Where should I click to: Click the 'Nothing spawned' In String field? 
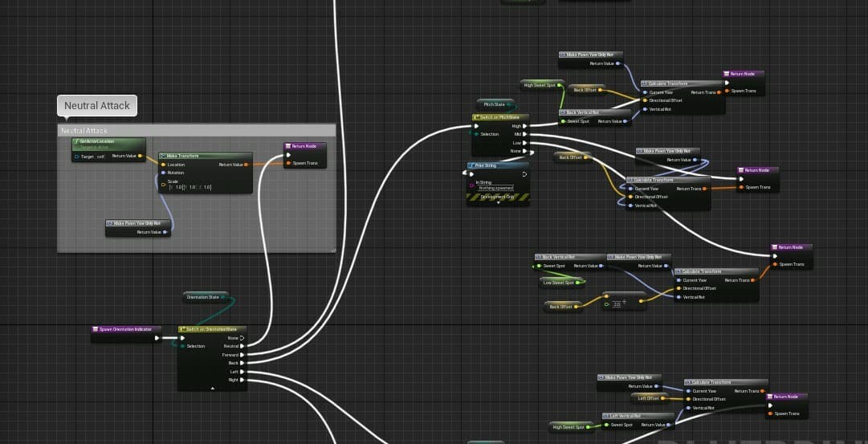pyautogui.click(x=496, y=188)
